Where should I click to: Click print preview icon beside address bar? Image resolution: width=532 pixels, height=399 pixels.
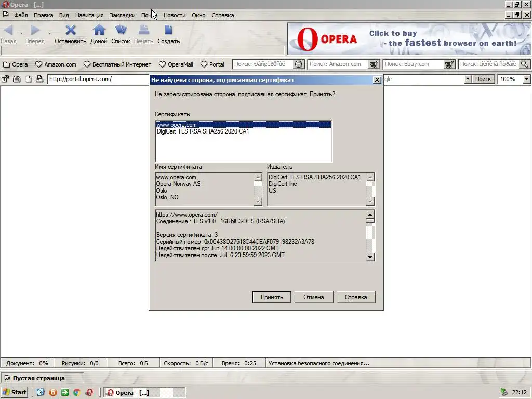(x=39, y=79)
